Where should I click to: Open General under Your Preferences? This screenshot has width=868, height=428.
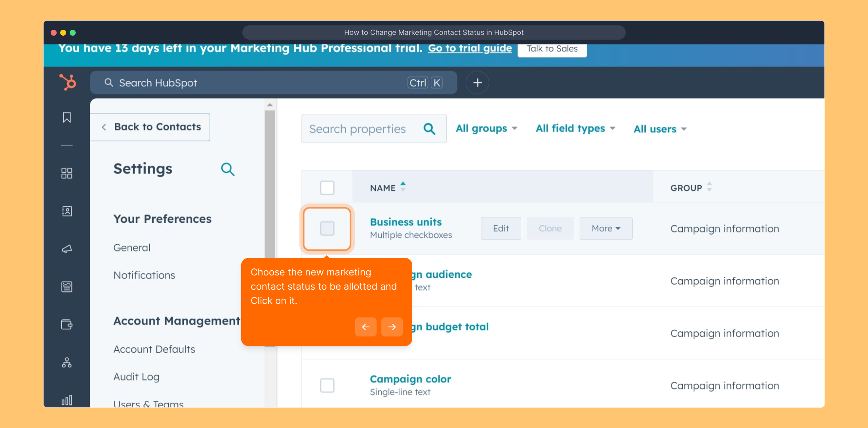(x=132, y=248)
